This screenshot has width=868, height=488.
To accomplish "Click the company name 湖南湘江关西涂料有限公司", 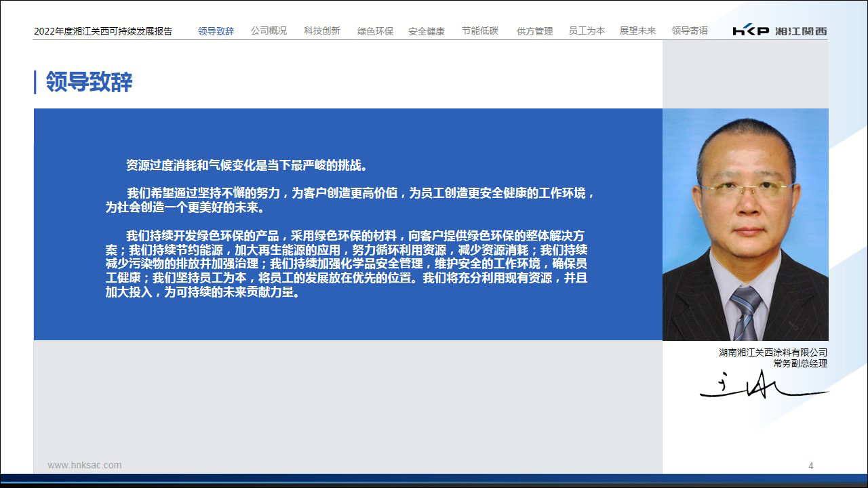I will pos(773,352).
